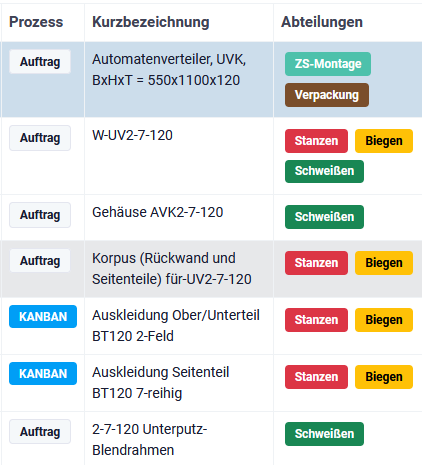Click the Prozess column header
The height and width of the screenshot is (465, 422).
tap(36, 22)
